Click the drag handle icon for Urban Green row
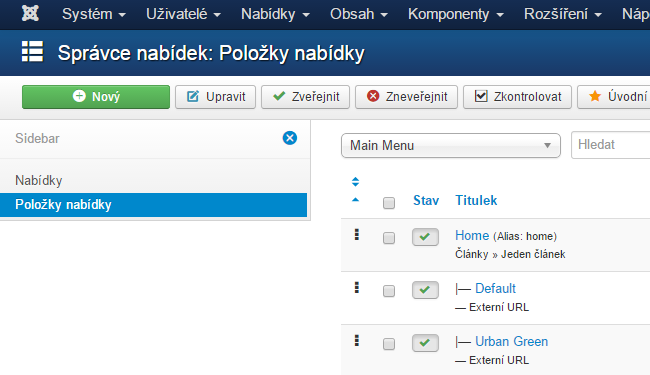This screenshot has width=650, height=375. (357, 341)
